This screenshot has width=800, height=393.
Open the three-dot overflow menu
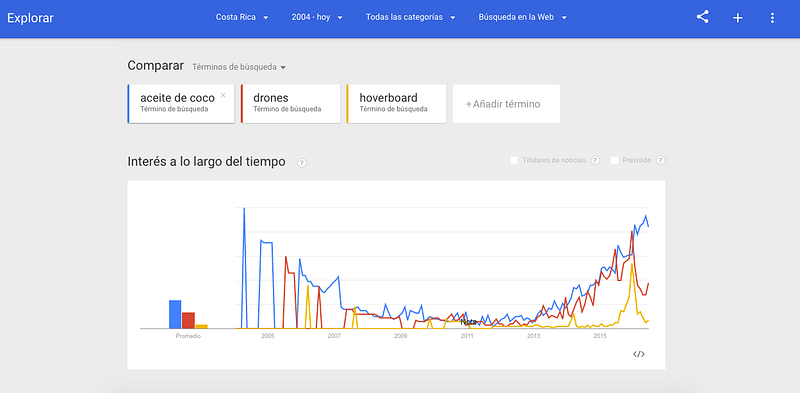pyautogui.click(x=772, y=18)
